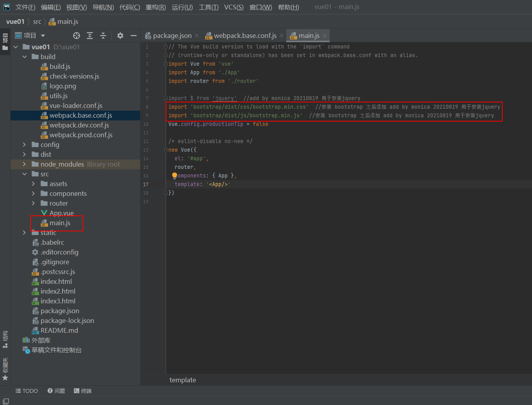Open the 项目 view dropdown
Image resolution: width=532 pixels, height=405 pixels.
point(43,36)
